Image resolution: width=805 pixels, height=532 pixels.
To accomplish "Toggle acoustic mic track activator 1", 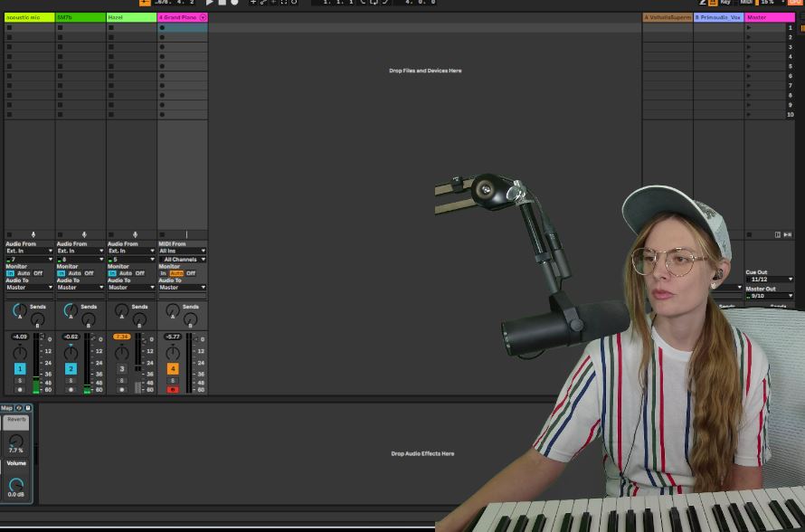I will 20,369.
